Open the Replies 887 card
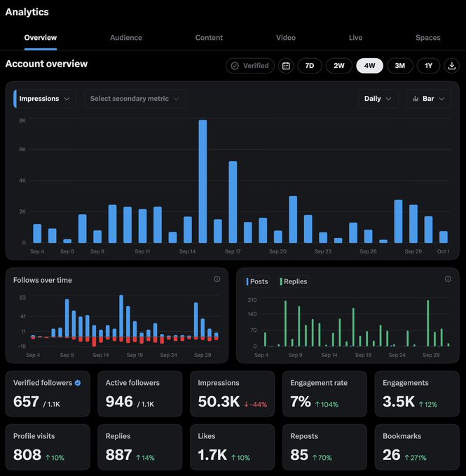This screenshot has height=476, width=466. pyautogui.click(x=140, y=447)
